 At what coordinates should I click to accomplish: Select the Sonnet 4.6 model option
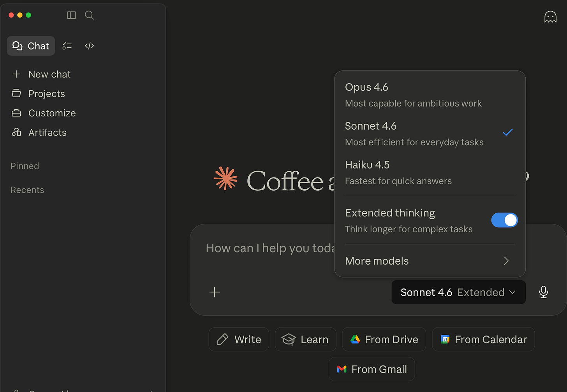tap(430, 134)
